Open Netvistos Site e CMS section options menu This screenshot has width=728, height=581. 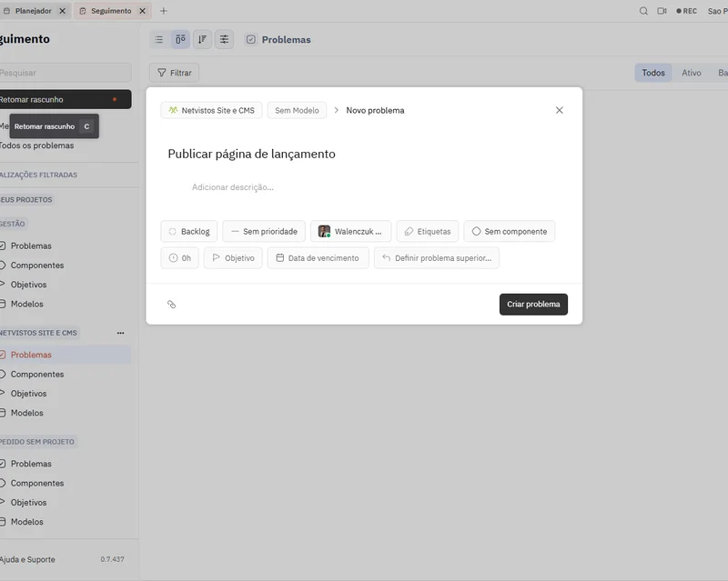[x=121, y=333]
